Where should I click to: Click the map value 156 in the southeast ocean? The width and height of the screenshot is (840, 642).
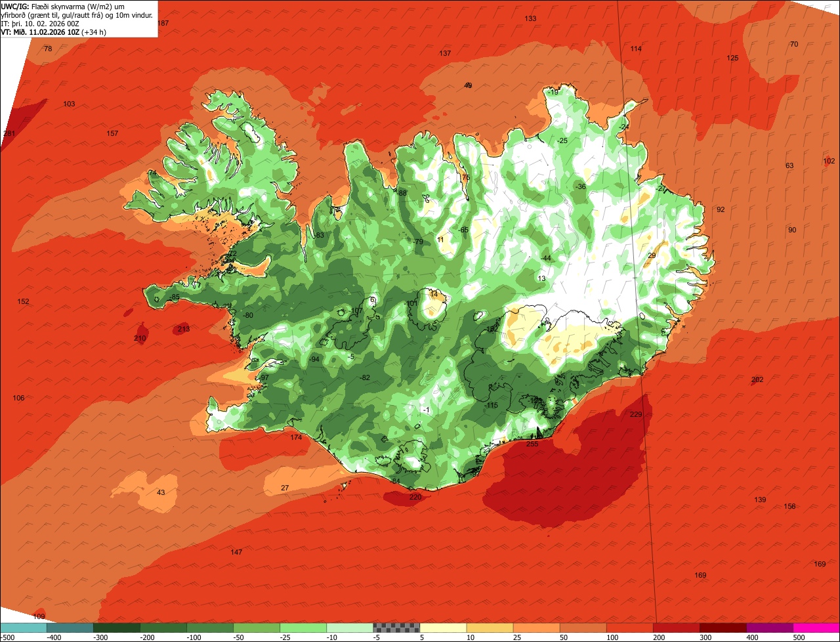click(790, 506)
